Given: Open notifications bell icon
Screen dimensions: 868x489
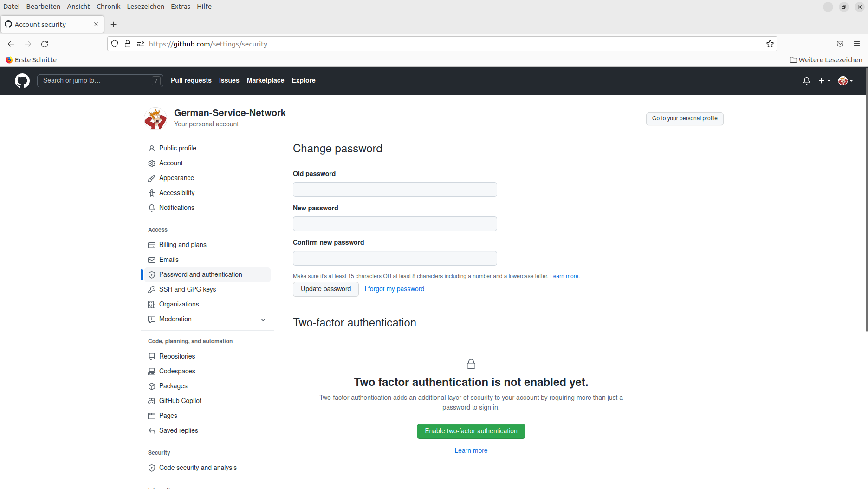Looking at the screenshot, I should 807,81.
